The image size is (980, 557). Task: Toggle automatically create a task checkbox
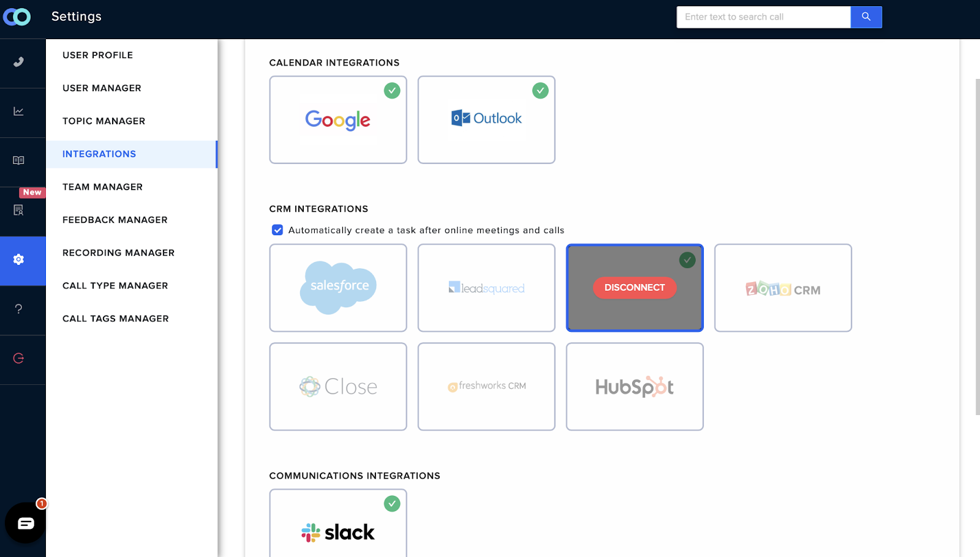pos(277,230)
